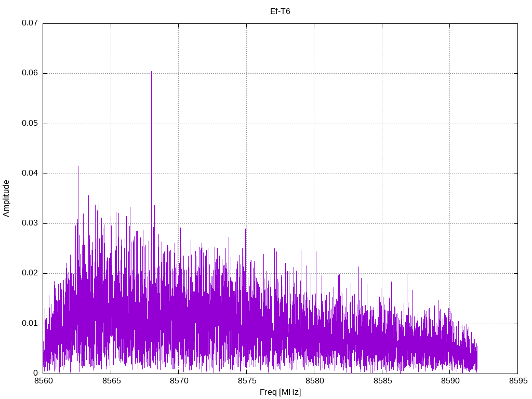Click the 0.03 y-axis tick label
532x399 pixels.
click(x=30, y=223)
